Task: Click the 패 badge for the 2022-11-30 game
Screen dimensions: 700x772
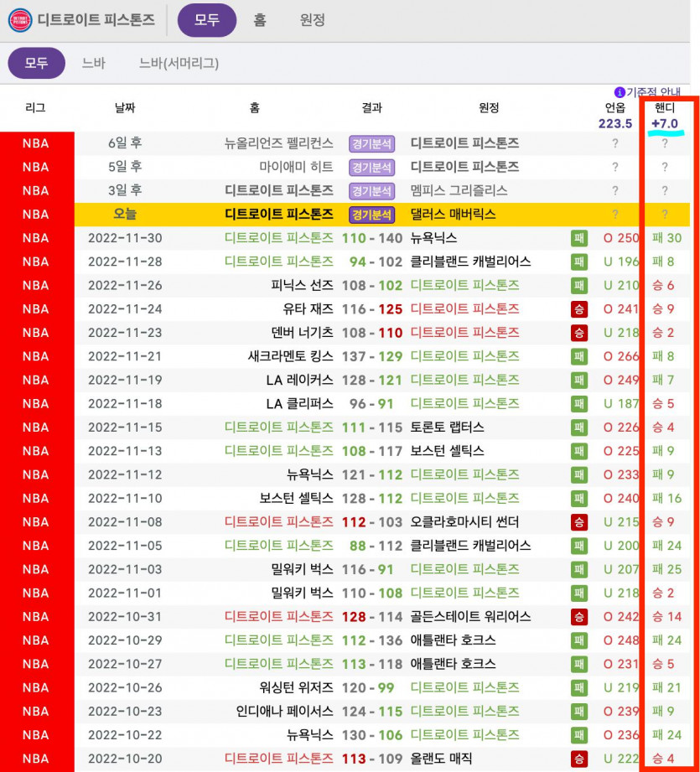Action: pos(579,238)
